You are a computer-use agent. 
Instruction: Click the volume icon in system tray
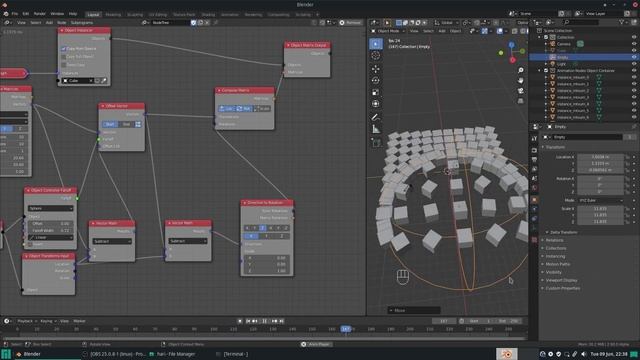pyautogui.click(x=584, y=354)
